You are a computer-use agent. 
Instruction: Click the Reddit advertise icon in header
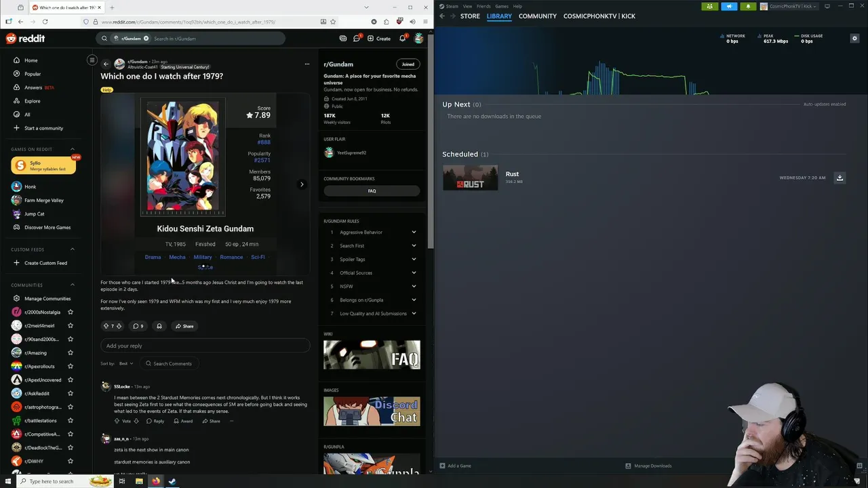343,39
